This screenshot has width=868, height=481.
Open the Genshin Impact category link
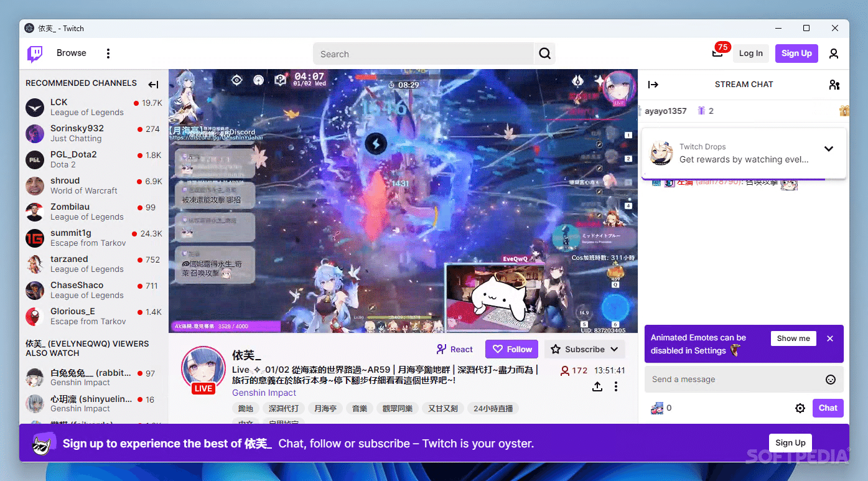pos(264,393)
